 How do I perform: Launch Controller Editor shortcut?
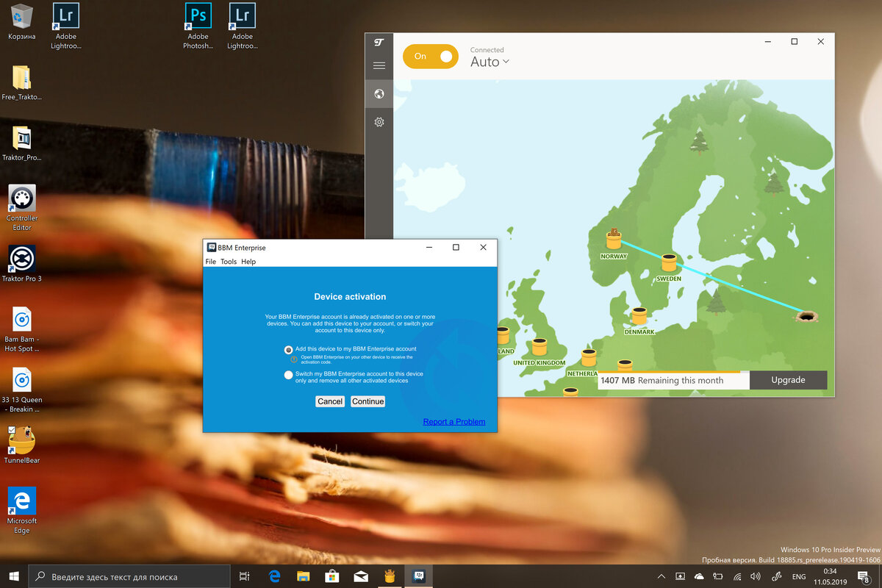tap(22, 208)
